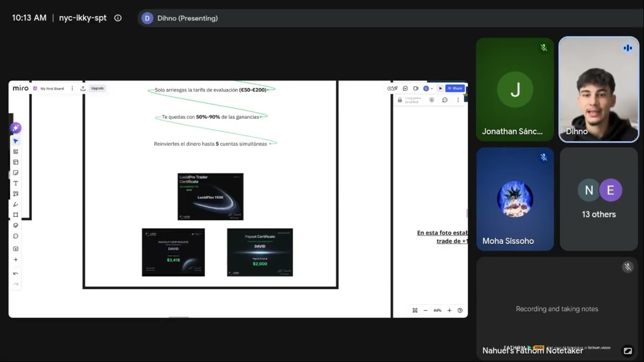The width and height of the screenshot is (644, 362).
Task: Select text Solo arriesgas la tarifa de evaluación
Action: [210, 90]
